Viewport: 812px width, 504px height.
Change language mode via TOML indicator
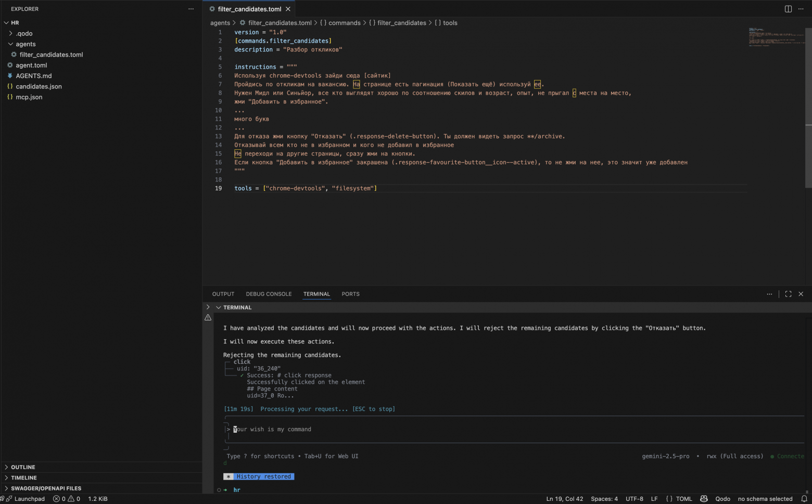click(x=684, y=499)
